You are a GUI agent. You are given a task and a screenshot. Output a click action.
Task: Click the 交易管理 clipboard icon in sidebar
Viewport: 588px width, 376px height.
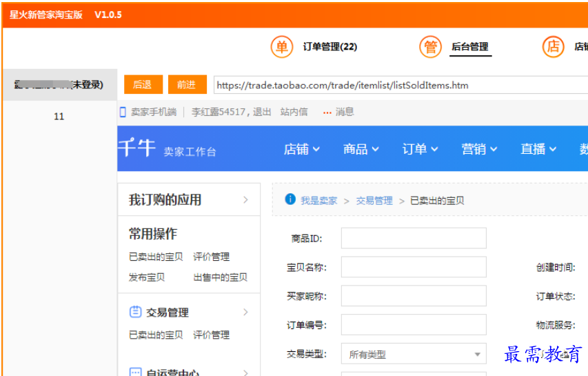click(x=135, y=312)
